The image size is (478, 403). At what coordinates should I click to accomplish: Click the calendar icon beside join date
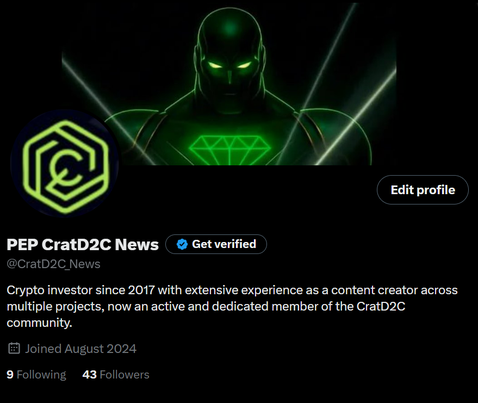coord(14,348)
